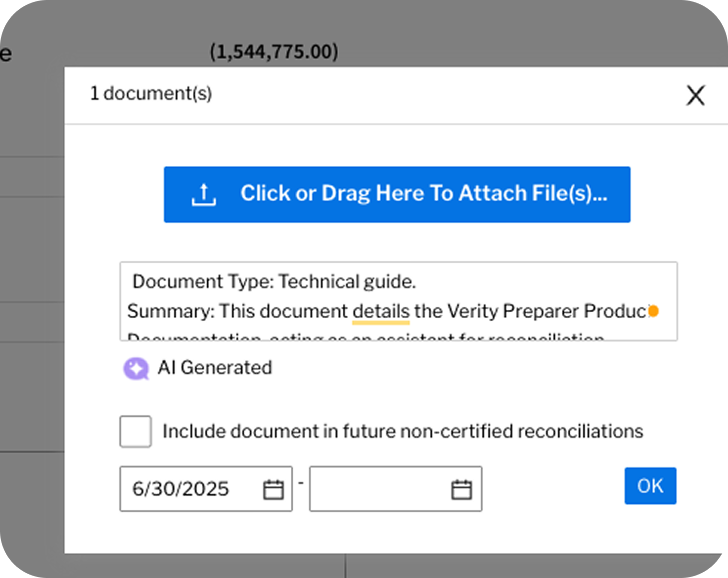Click the partially visible third summary line
Viewport: 728px width, 578px height.
point(366,337)
